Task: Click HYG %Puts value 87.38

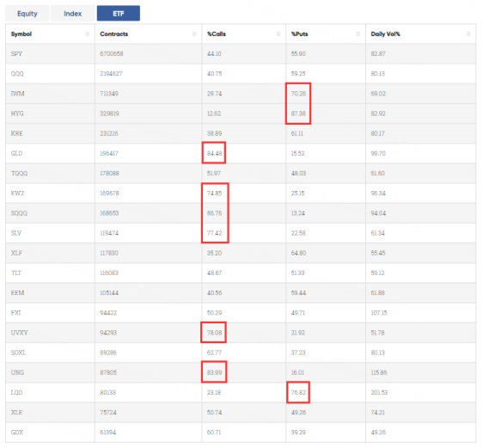Action: point(298,114)
